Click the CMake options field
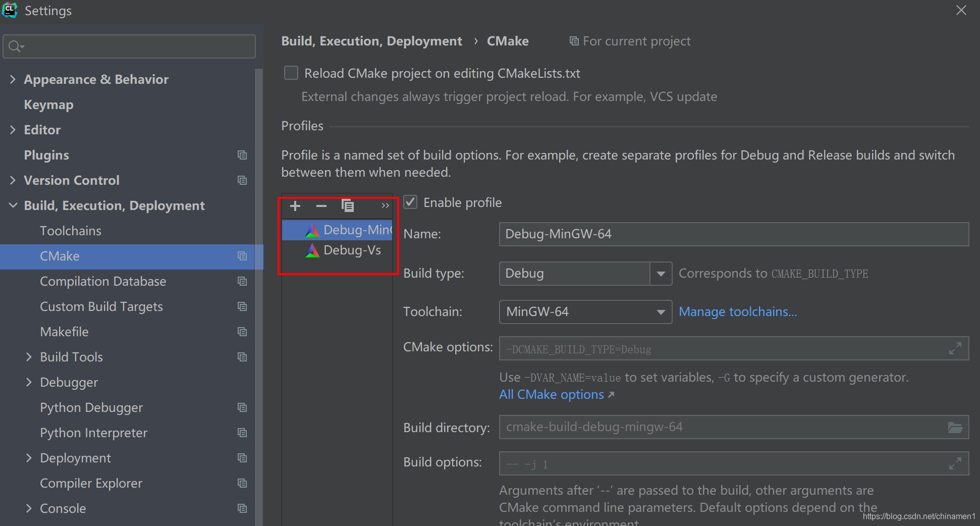 coord(734,348)
